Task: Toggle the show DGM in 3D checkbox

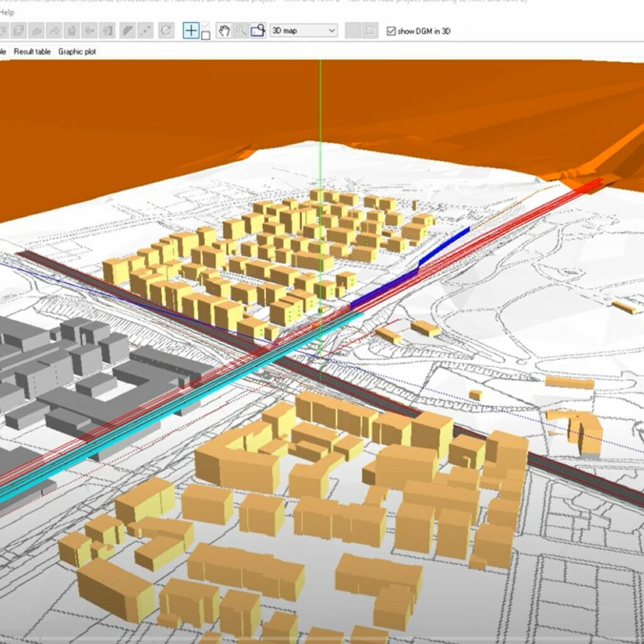Action: pyautogui.click(x=391, y=31)
